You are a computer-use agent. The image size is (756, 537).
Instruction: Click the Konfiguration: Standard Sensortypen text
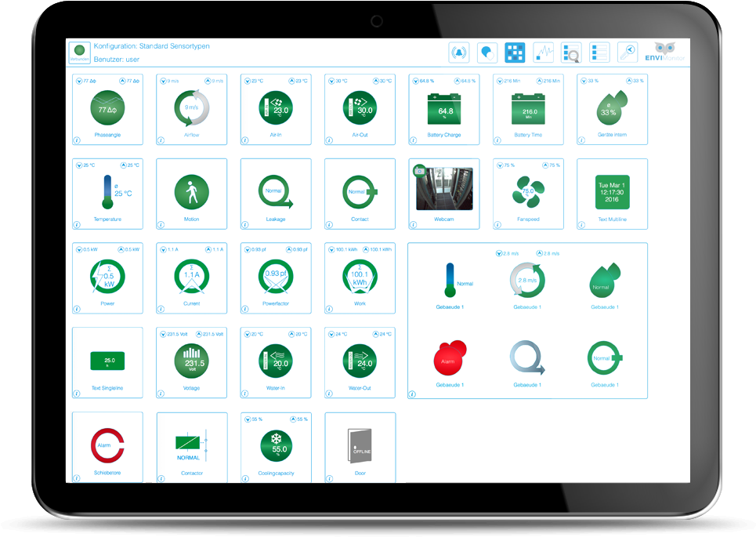151,45
